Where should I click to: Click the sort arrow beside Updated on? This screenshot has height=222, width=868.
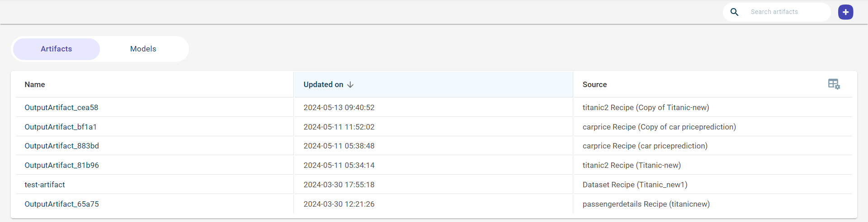(x=350, y=85)
